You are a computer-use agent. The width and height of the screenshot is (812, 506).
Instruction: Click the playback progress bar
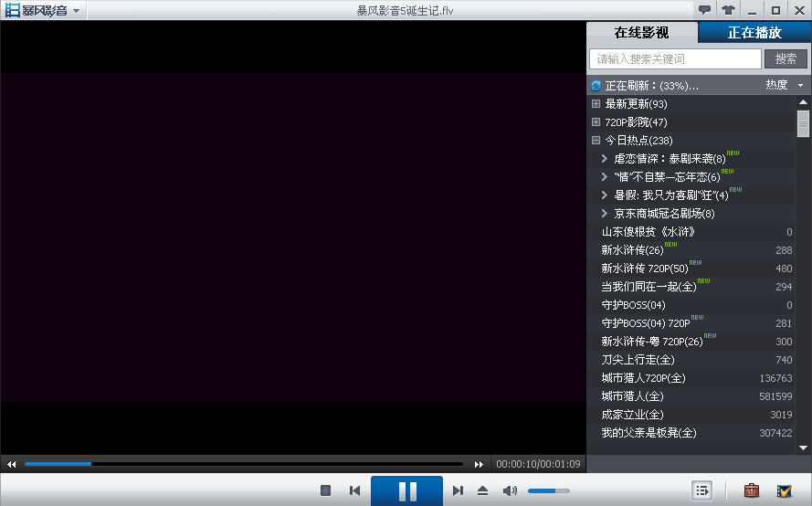(243, 464)
